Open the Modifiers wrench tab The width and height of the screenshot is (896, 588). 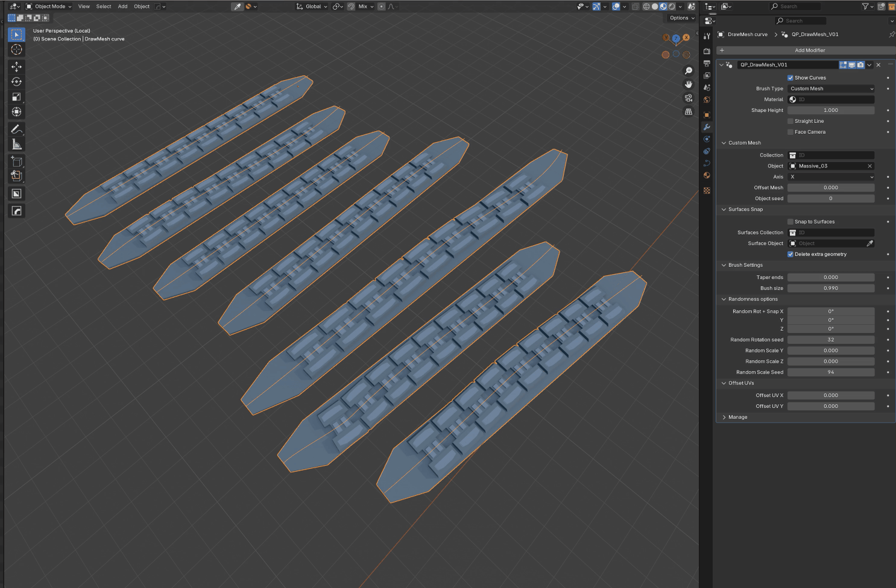point(707,127)
